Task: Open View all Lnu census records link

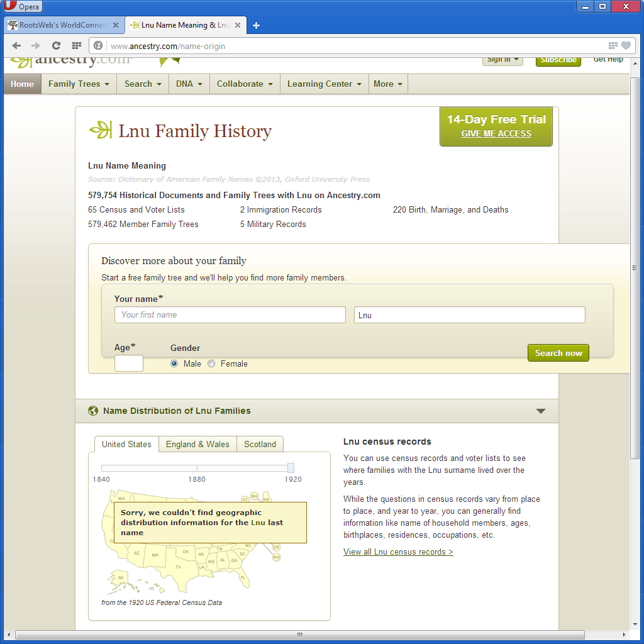Action: (x=398, y=552)
